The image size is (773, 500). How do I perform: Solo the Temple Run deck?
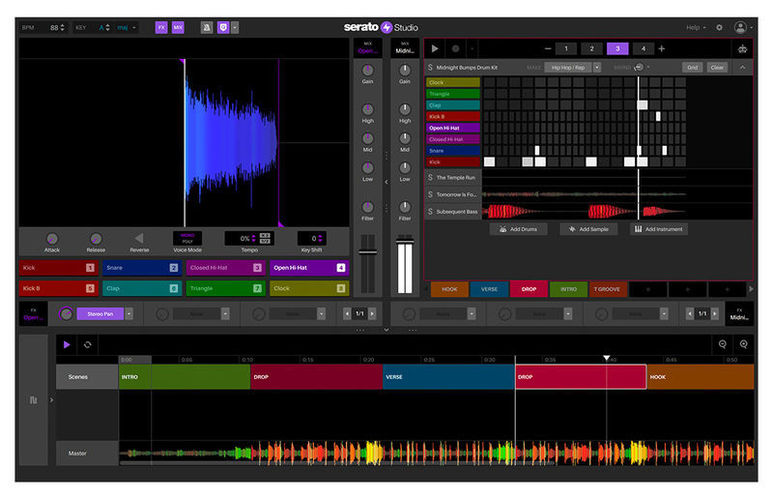pyautogui.click(x=430, y=178)
